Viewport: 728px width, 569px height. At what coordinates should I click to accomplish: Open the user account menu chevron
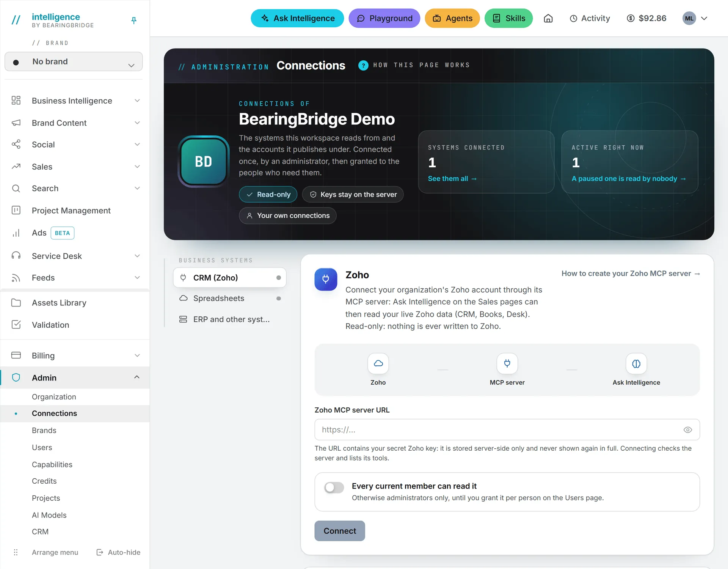point(704,18)
